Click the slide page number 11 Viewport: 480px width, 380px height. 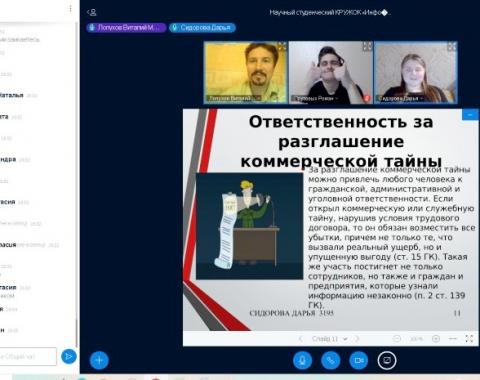457,313
